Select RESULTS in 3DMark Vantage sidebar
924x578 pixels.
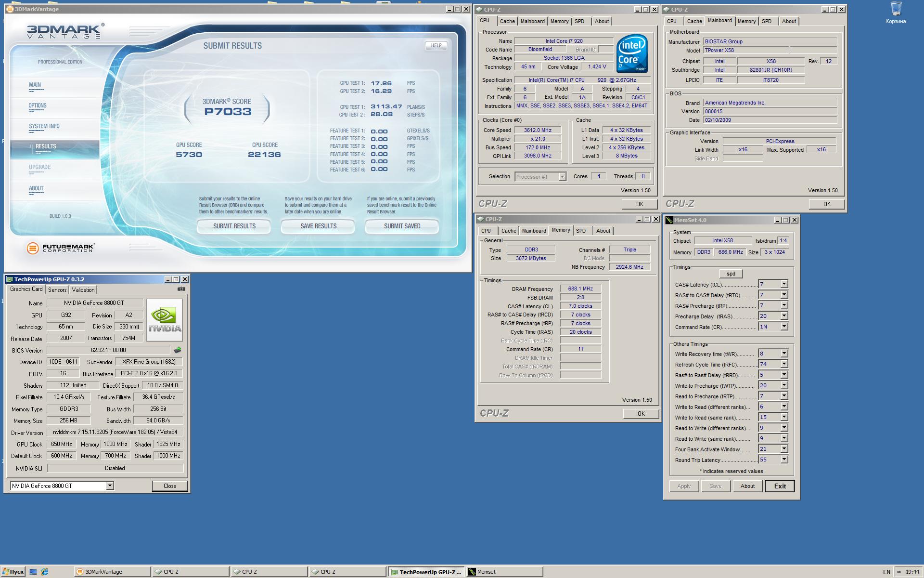[46, 146]
